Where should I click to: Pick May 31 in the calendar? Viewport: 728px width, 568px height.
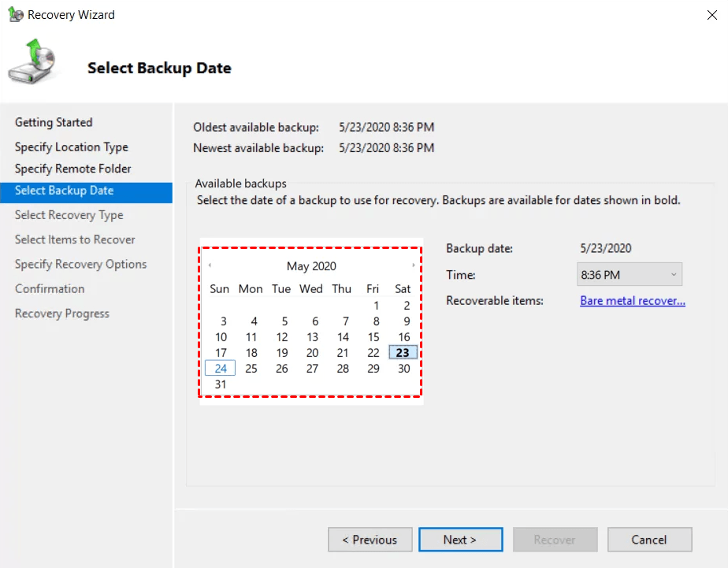221,384
